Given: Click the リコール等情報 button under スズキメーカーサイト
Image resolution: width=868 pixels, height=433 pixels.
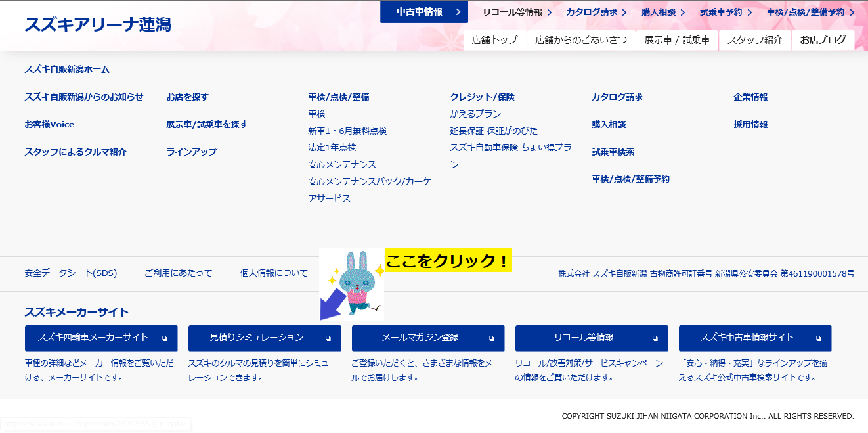Looking at the screenshot, I should click(592, 338).
